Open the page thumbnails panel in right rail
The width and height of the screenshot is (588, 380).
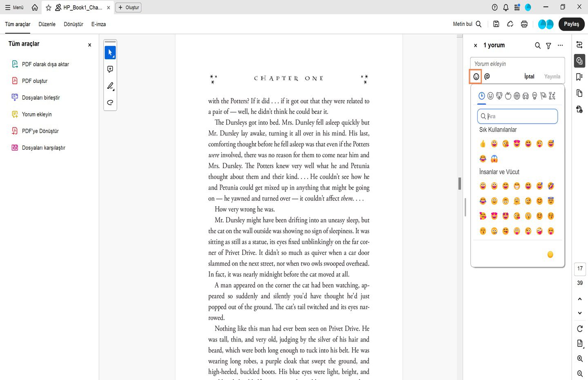[x=579, y=93]
